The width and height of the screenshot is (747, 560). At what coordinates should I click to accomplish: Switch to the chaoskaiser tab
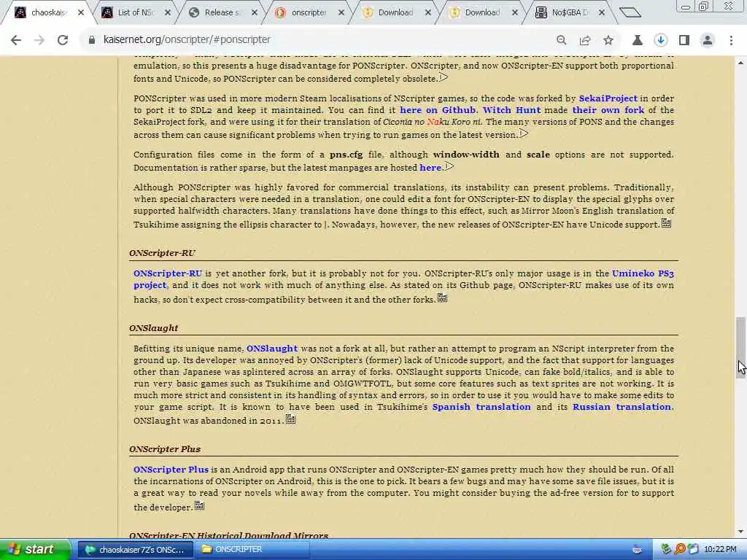[x=47, y=12]
